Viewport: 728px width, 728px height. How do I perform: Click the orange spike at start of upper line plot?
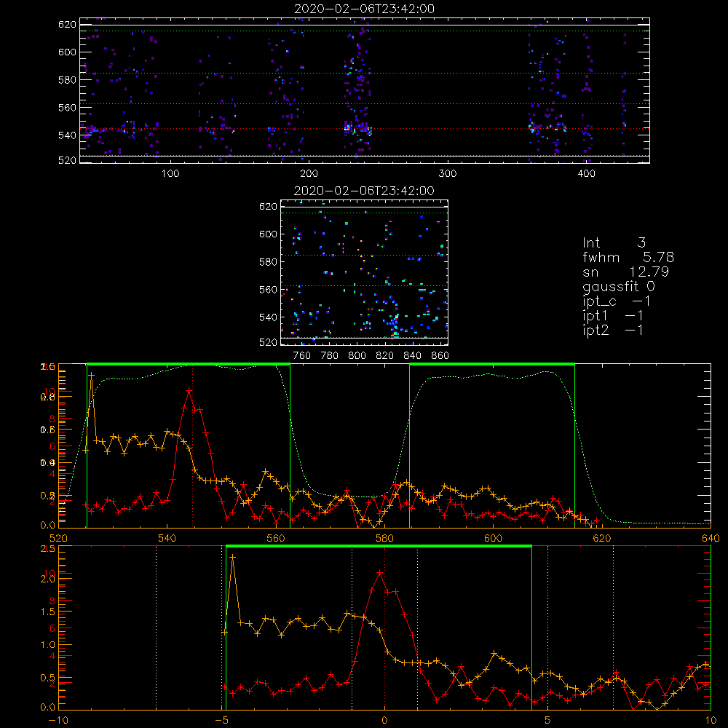coord(92,375)
